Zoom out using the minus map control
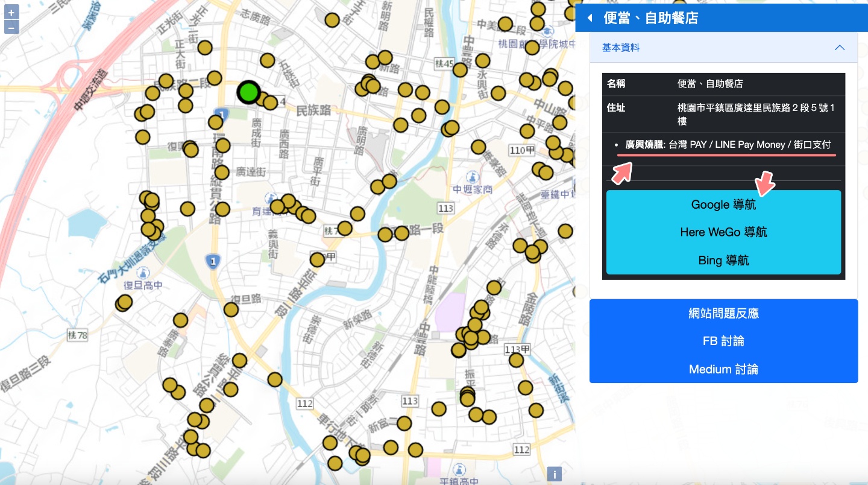Screen dimensions: 868x485 [11, 27]
